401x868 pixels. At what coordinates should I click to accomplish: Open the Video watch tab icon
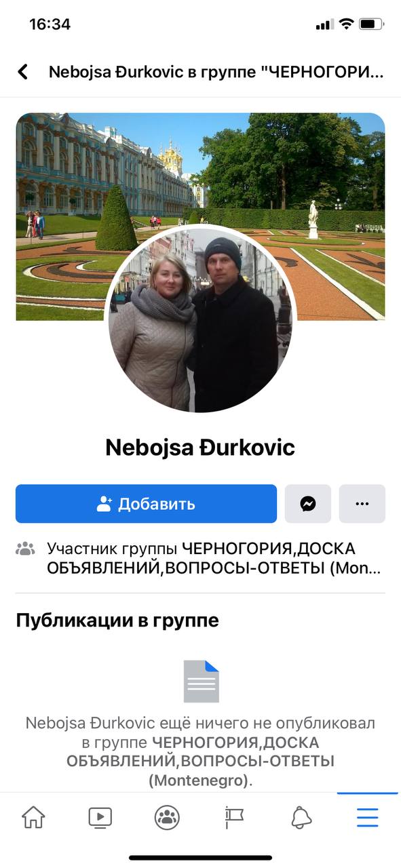[x=100, y=818]
